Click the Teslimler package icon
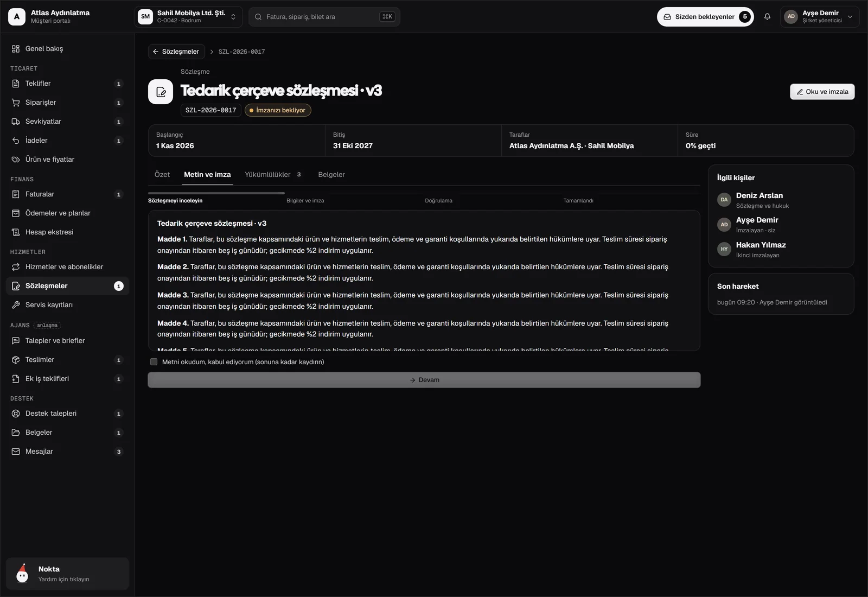 pyautogui.click(x=16, y=360)
